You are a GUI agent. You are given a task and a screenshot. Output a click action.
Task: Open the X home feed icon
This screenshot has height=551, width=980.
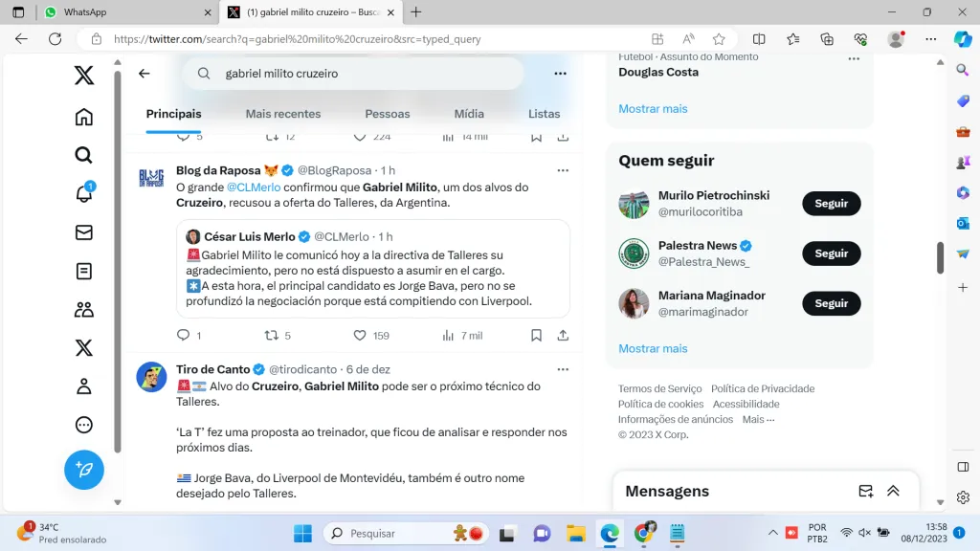[x=84, y=118]
